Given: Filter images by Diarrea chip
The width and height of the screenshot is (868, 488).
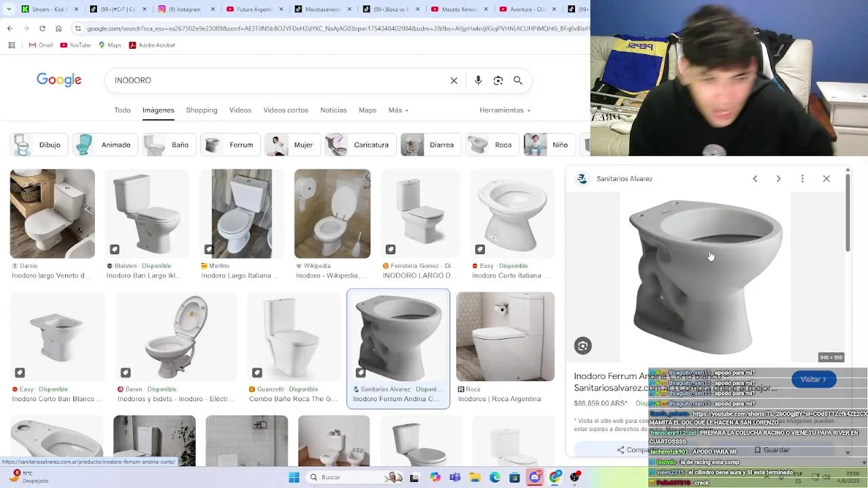Looking at the screenshot, I should 431,145.
